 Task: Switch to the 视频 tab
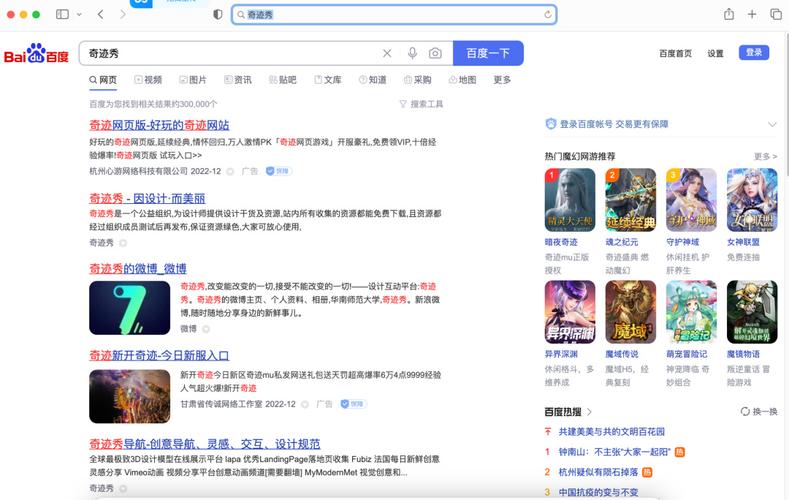tap(148, 80)
